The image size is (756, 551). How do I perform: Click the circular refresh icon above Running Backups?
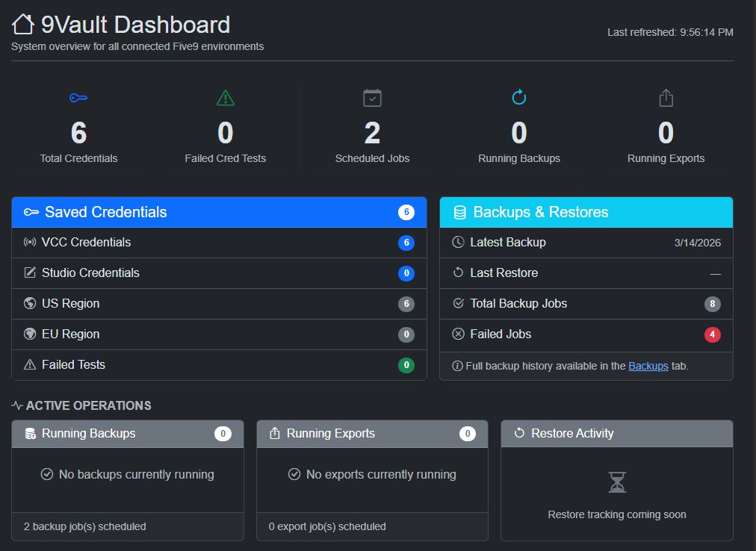[518, 98]
